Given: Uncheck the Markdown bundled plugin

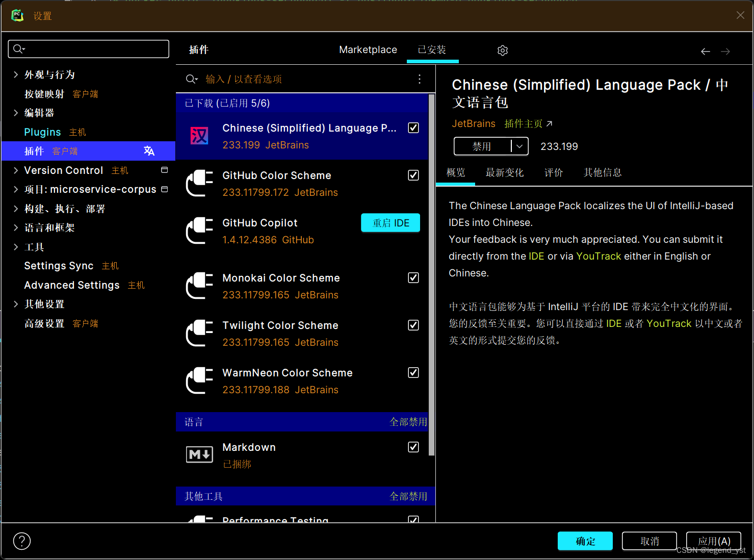Looking at the screenshot, I should click(x=413, y=447).
